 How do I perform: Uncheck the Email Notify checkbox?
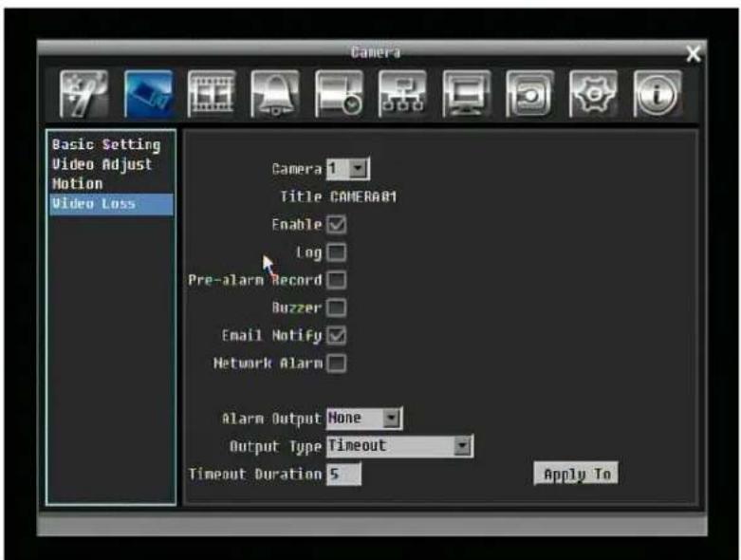tap(337, 336)
